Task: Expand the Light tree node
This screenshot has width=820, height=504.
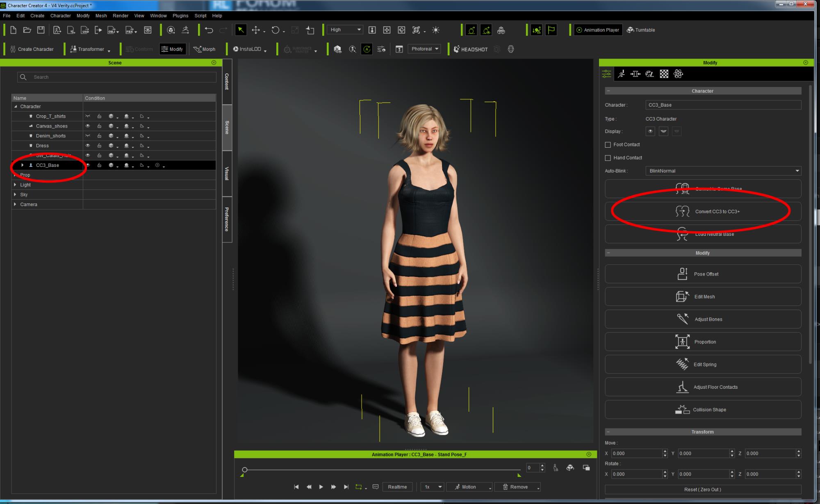Action: (x=15, y=185)
